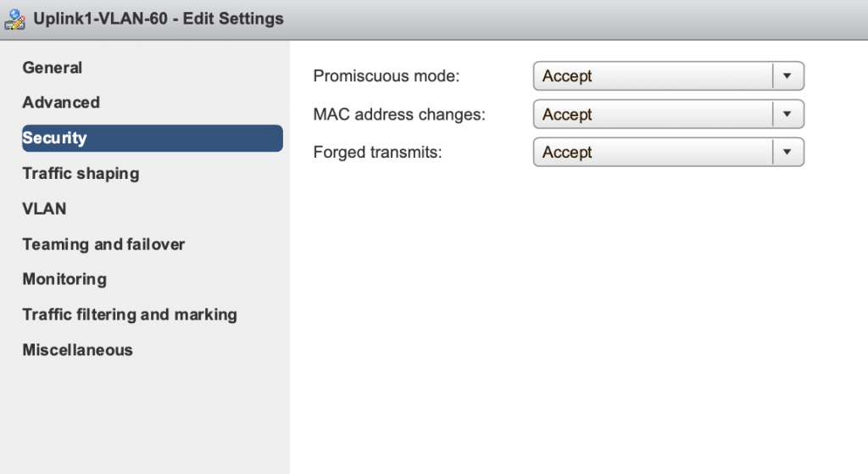Expand the Promiscuous mode dropdown arrow
Image resolution: width=868 pixels, height=474 pixels.
(x=787, y=75)
